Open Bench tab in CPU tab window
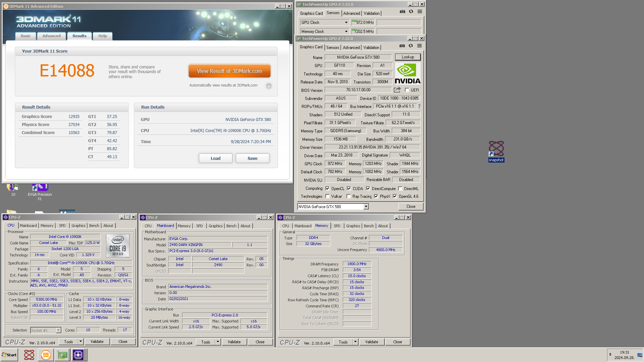Image resolution: width=644 pixels, height=362 pixels. 94,226
